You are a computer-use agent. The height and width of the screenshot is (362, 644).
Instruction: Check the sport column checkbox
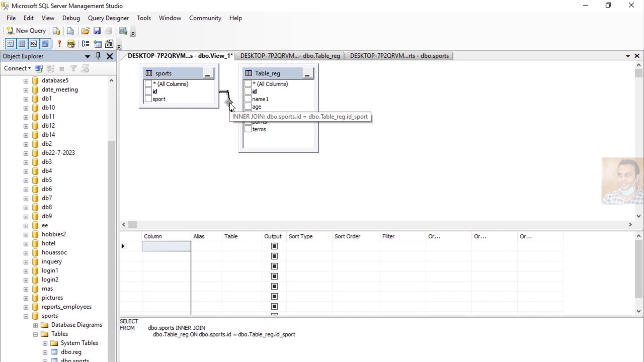[x=148, y=99]
